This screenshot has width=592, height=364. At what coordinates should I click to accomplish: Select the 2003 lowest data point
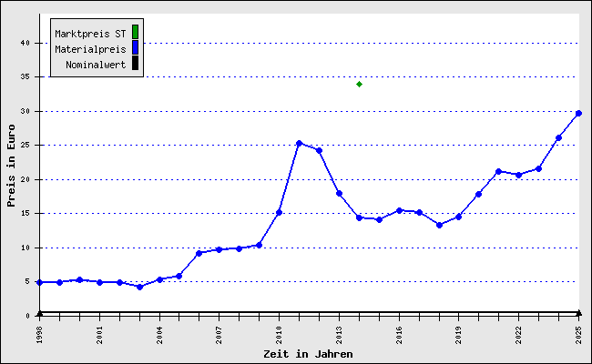(x=139, y=287)
